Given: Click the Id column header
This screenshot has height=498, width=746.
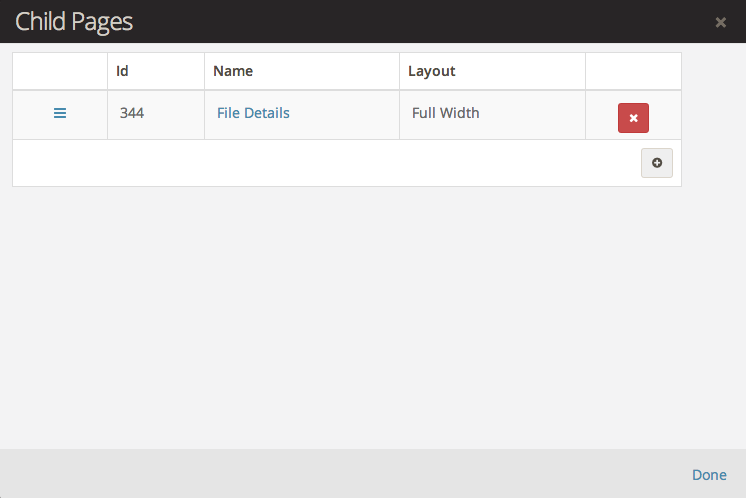Looking at the screenshot, I should (x=122, y=71).
